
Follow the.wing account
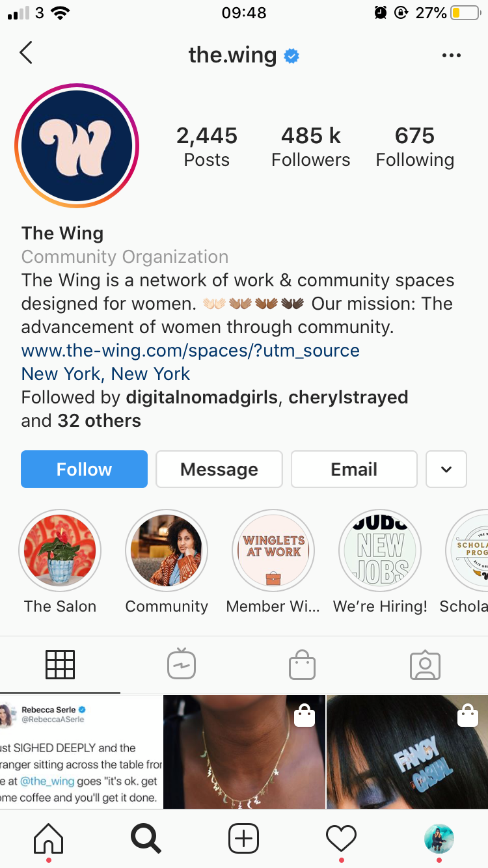[x=84, y=469]
